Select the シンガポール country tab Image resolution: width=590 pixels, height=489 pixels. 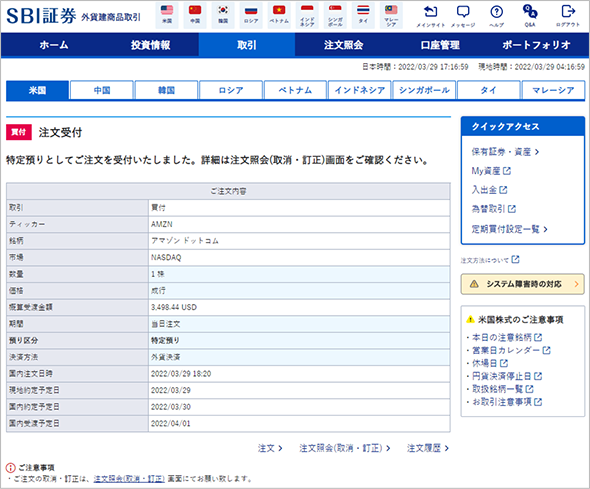coord(424,90)
